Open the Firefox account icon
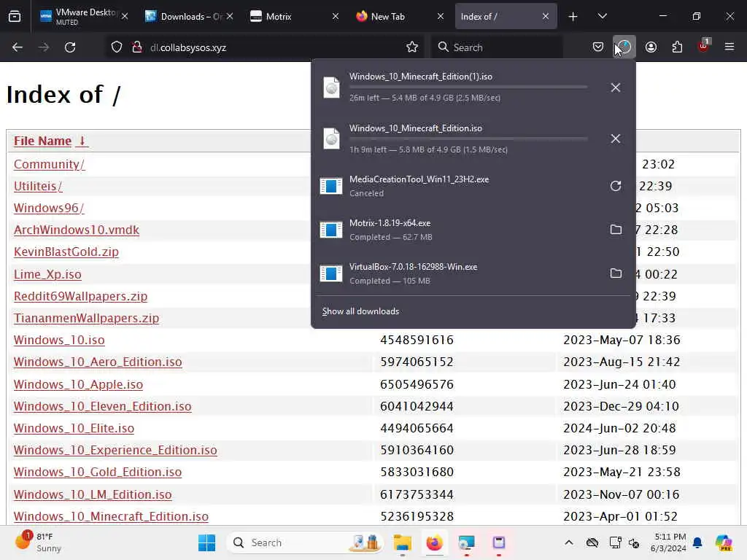Image resolution: width=747 pixels, height=560 pixels. (651, 47)
